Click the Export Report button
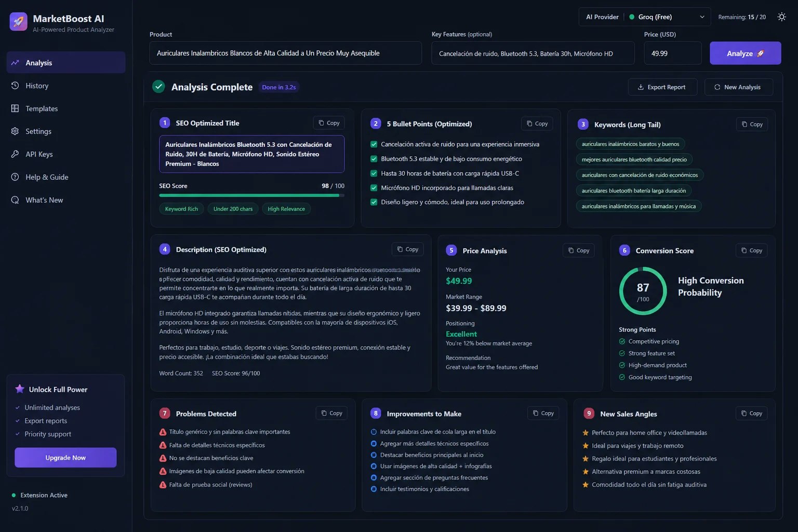Screen dimensions: 798x532 (x=661, y=87)
